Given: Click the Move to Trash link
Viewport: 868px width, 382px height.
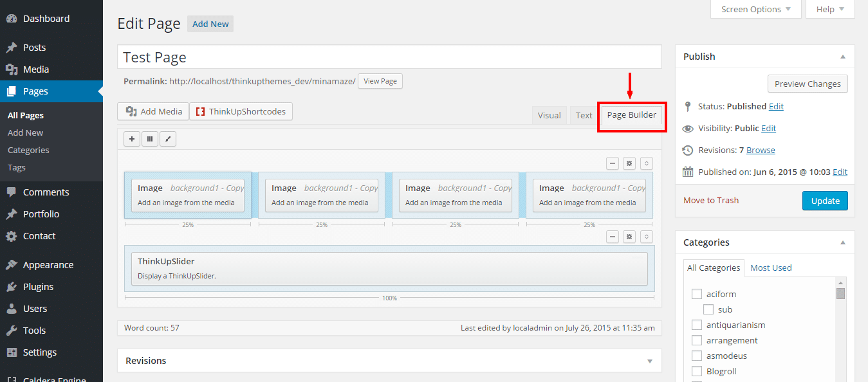Looking at the screenshot, I should [x=711, y=200].
